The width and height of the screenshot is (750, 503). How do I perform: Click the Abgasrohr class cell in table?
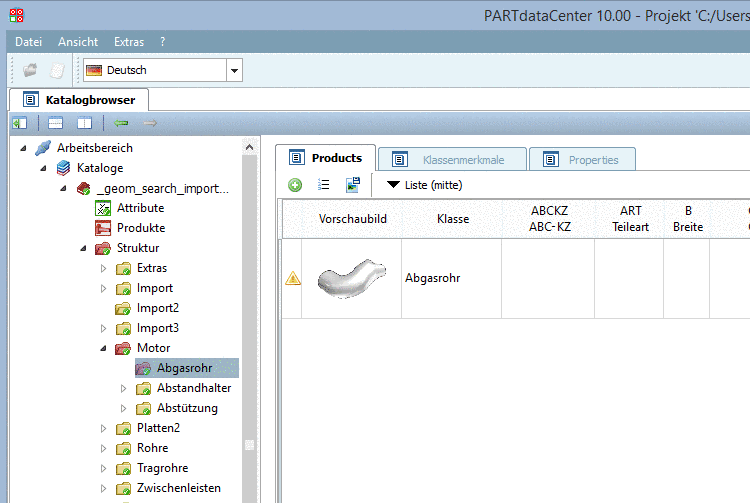pos(452,278)
